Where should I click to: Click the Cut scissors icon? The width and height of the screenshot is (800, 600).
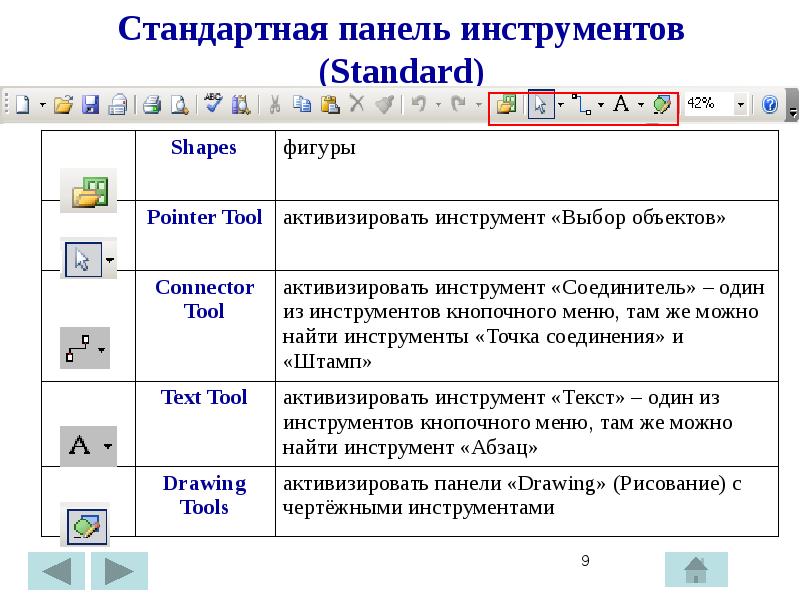pos(274,105)
